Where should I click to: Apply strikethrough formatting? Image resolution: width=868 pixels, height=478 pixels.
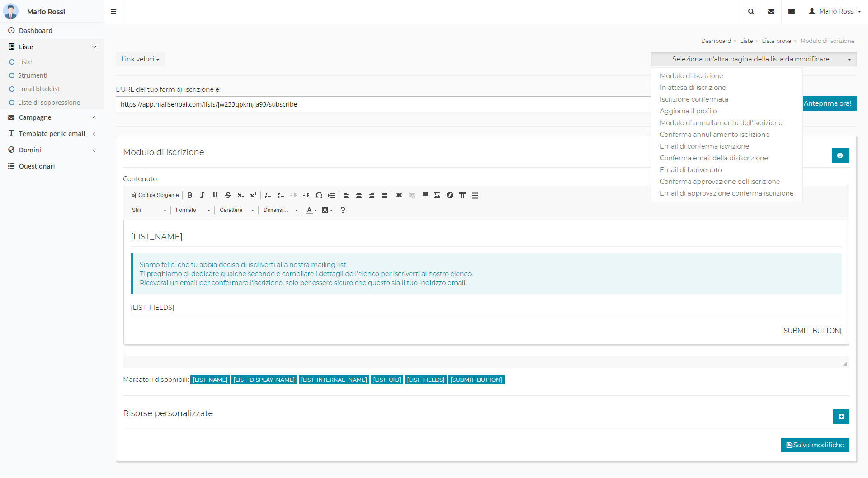[228, 195]
